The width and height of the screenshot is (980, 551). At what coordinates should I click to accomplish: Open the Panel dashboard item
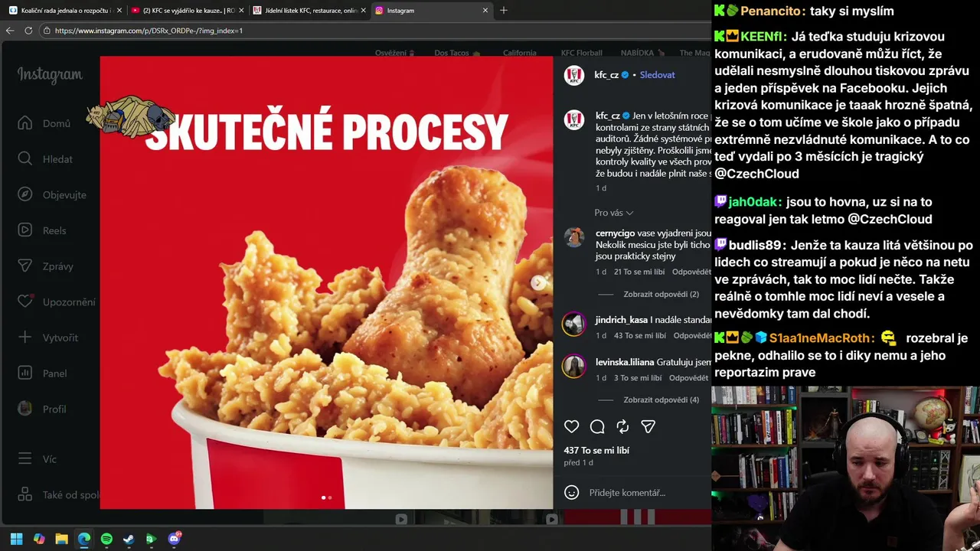click(x=43, y=373)
